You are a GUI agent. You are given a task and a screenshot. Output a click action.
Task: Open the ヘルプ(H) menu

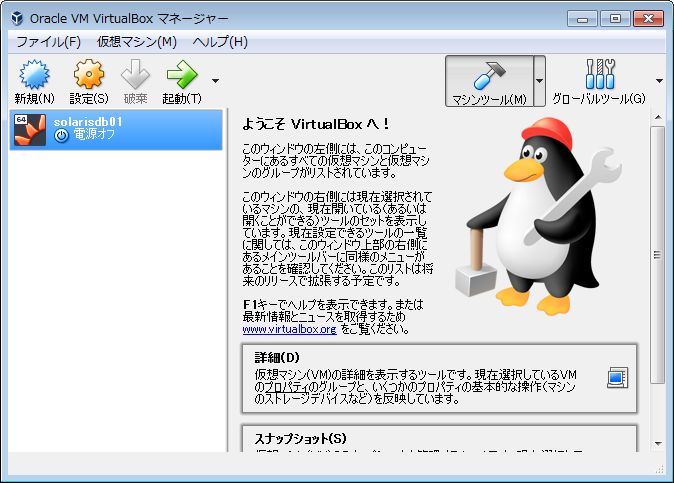220,42
